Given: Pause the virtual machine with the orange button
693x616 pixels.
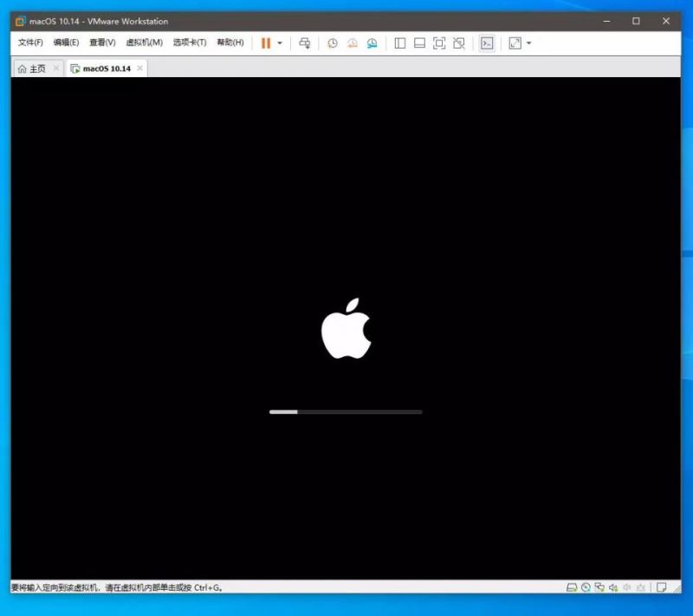Looking at the screenshot, I should click(x=266, y=42).
